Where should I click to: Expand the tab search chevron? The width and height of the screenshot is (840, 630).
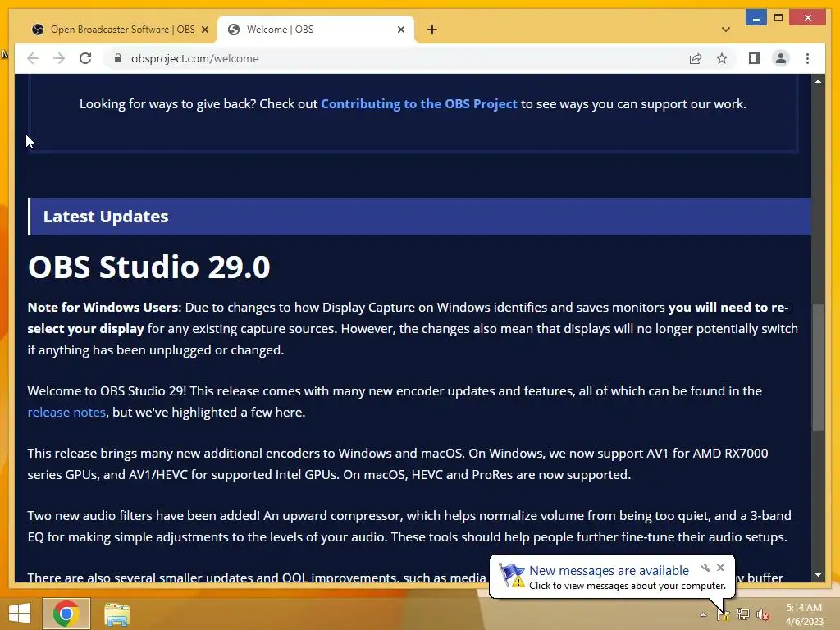coord(726,30)
